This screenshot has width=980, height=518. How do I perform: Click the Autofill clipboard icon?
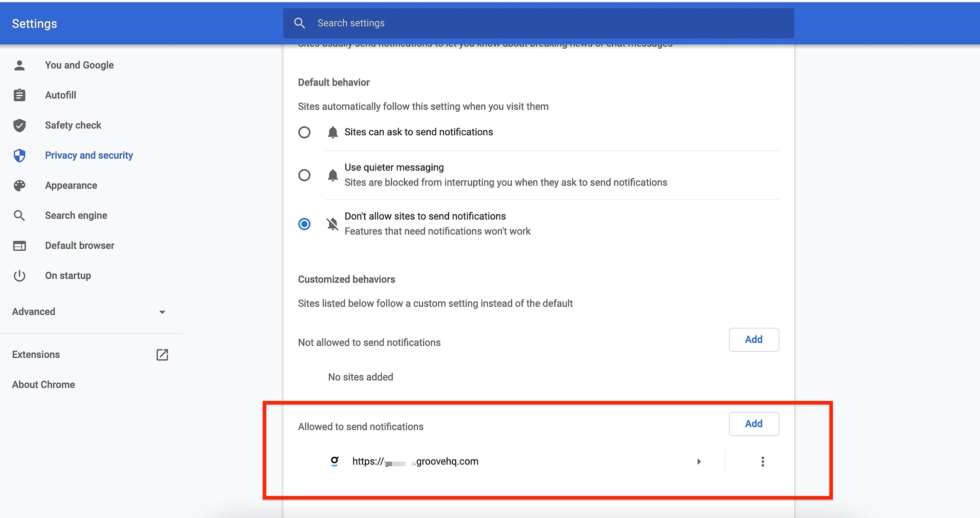(x=20, y=95)
